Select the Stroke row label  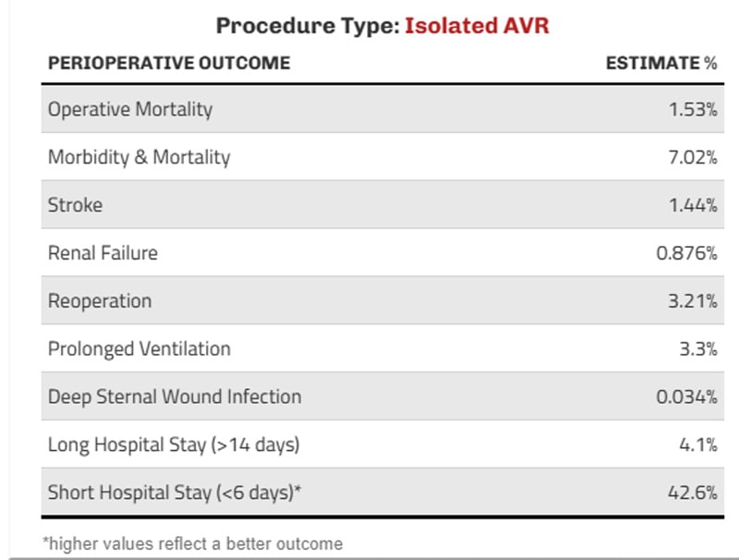(x=75, y=205)
